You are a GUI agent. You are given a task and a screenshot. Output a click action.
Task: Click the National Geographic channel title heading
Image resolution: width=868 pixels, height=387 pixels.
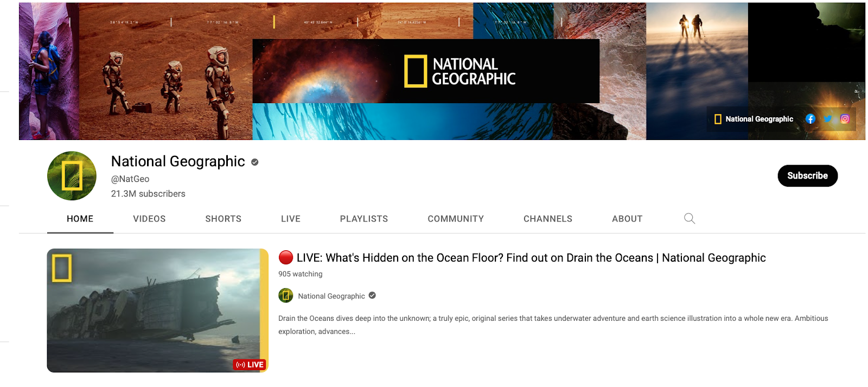coord(178,161)
